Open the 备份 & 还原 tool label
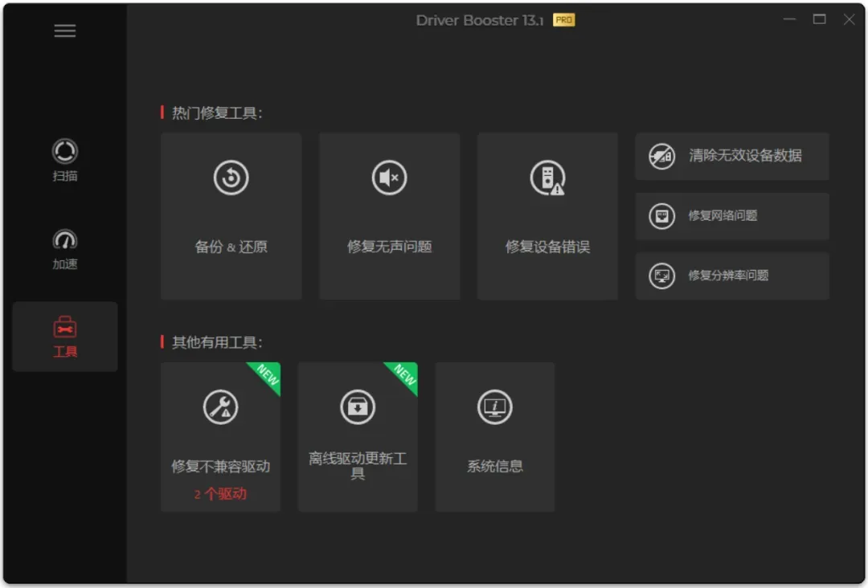Screen dimensions: 868x588 (x=231, y=247)
